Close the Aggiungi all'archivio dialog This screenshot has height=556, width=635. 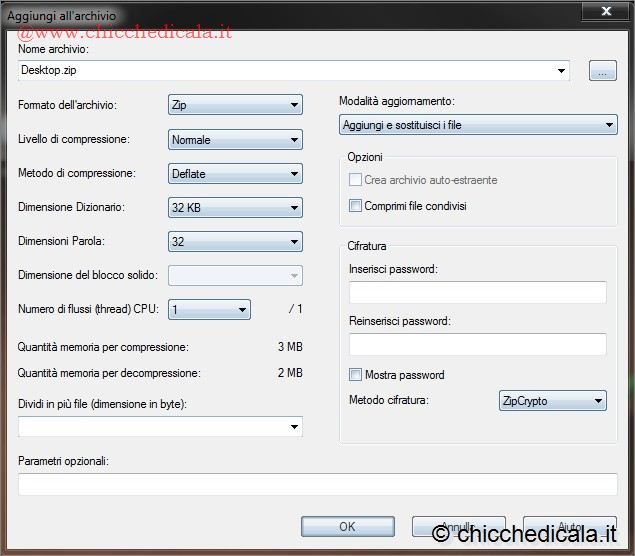[606, 11]
